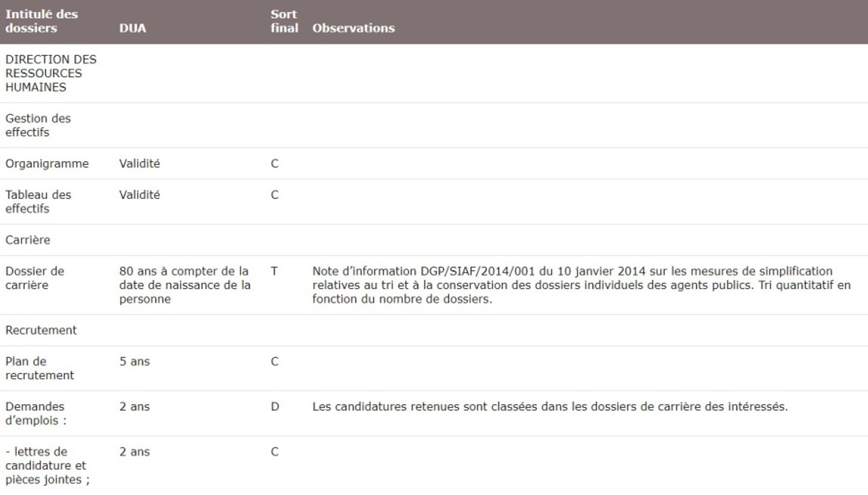The width and height of the screenshot is (868, 495).
Task: Click the 'Plan de recrutement' row label
Action: coord(39,368)
